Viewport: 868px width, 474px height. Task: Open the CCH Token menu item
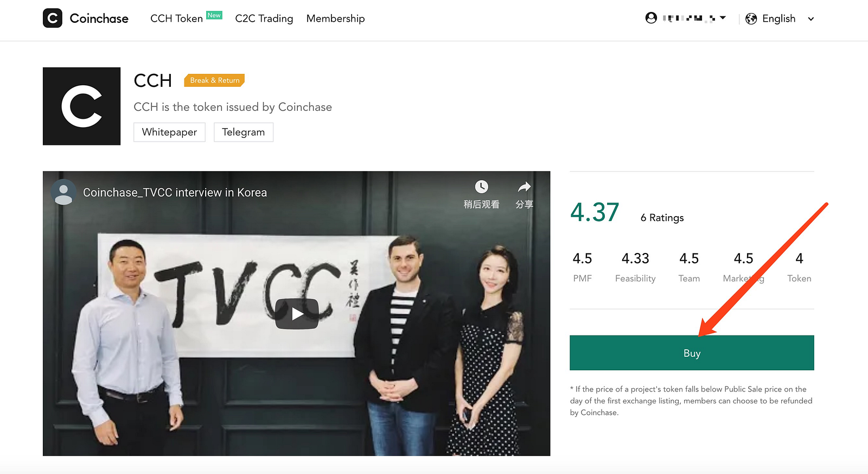pos(176,18)
